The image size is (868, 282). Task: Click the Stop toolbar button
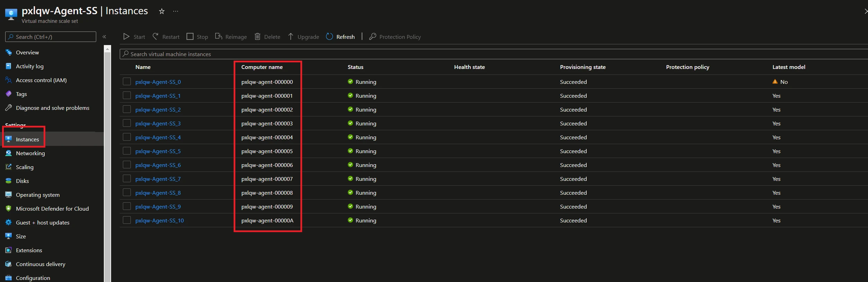tap(197, 37)
